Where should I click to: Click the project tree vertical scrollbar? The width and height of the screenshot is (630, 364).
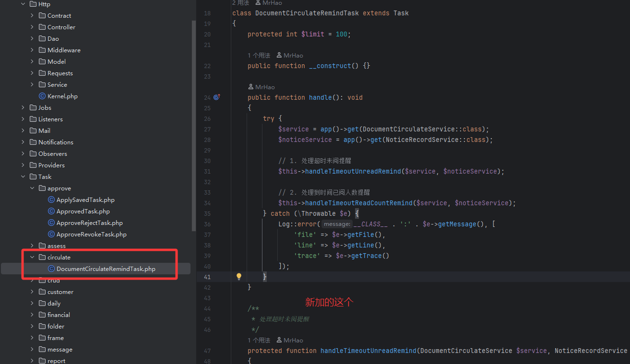(193, 125)
